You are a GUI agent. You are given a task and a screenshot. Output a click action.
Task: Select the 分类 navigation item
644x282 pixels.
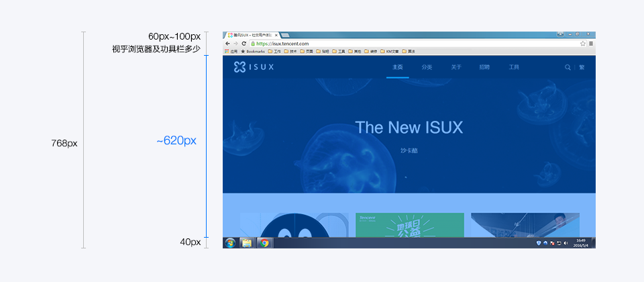427,67
